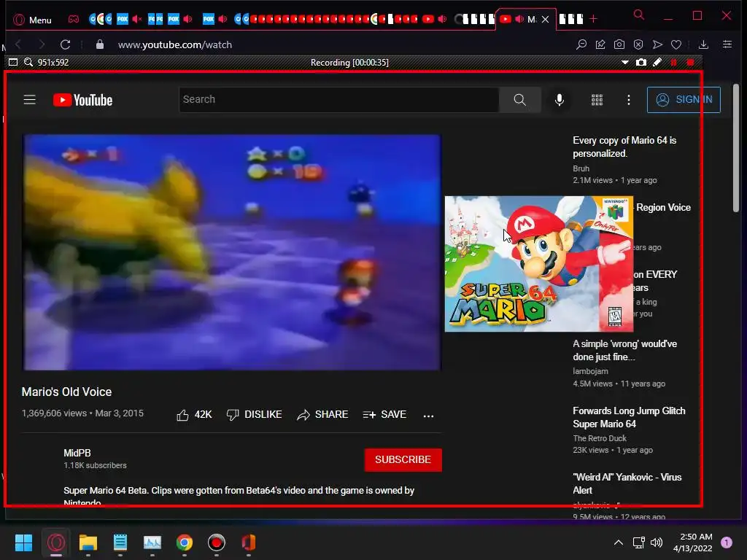Go back with the browser back arrow
Viewport: 747px width, 560px height.
pyautogui.click(x=18, y=44)
